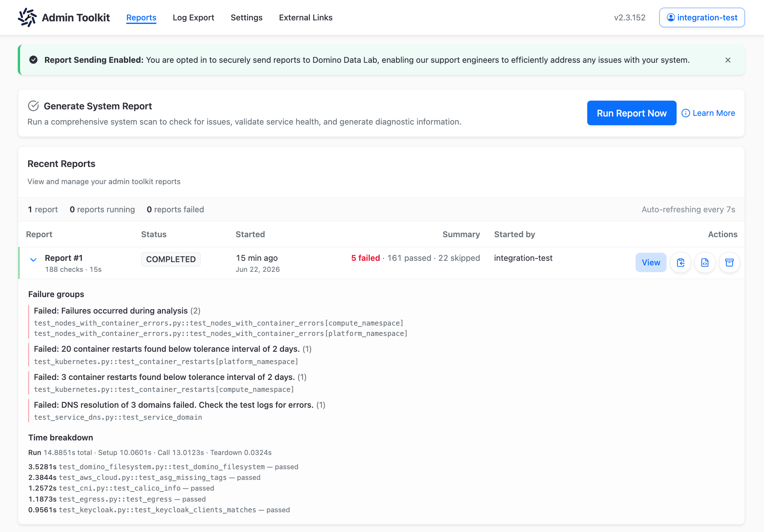Open the integration-test user menu

(702, 17)
